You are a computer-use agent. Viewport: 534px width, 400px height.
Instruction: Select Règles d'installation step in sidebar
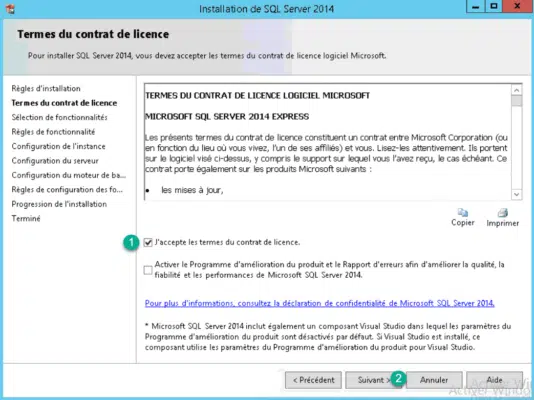[x=46, y=89]
